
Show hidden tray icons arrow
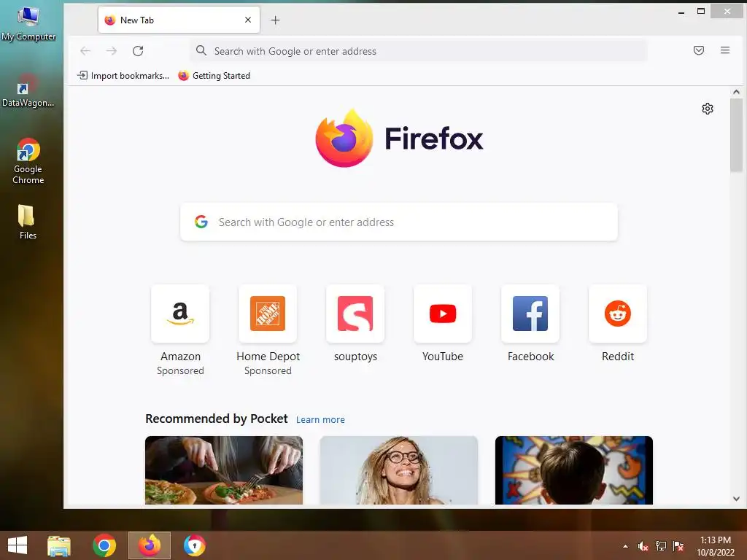tap(625, 546)
